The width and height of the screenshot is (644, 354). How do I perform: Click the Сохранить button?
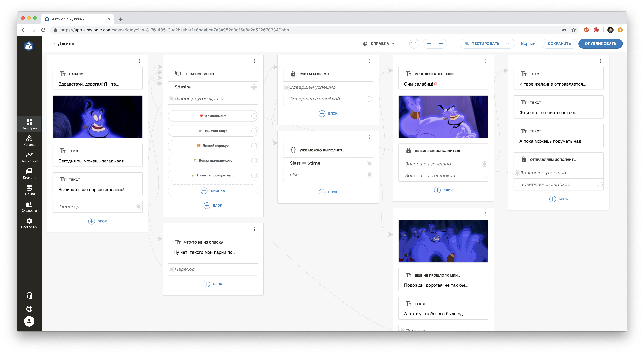[x=559, y=44]
